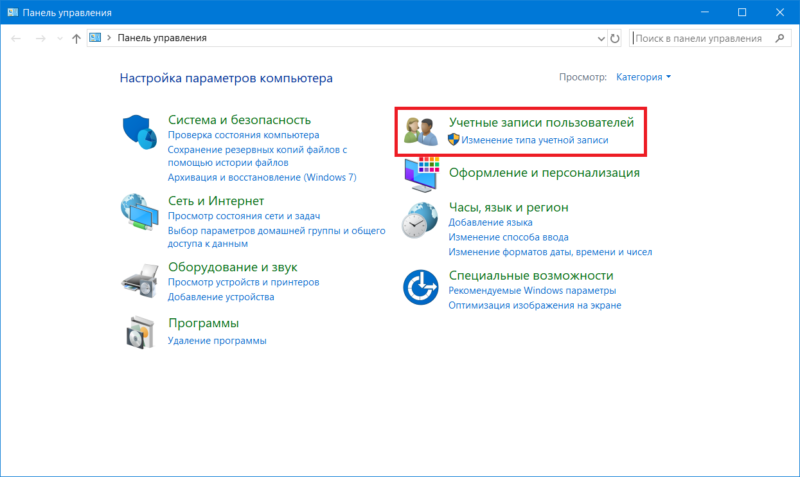Screen dimensions: 800x477
Task: Close the Control Panel window
Action: (x=780, y=12)
